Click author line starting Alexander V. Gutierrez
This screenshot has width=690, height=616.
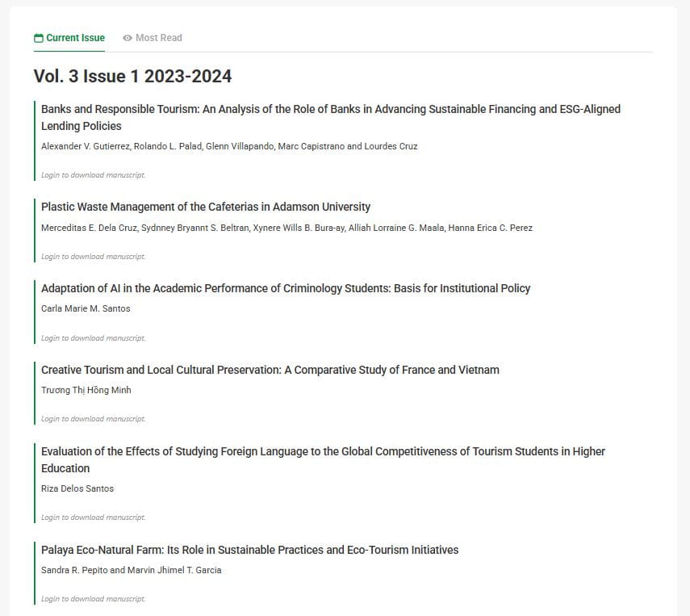(229, 146)
